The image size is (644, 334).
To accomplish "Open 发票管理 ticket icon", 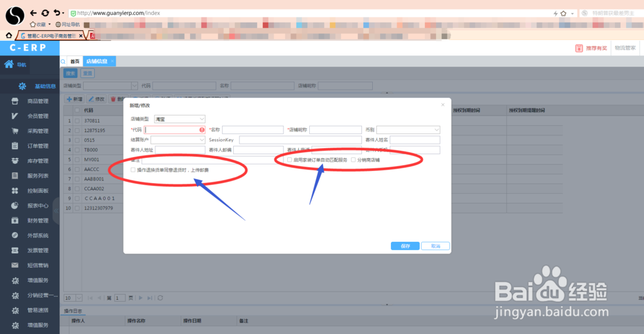I will coord(15,250).
